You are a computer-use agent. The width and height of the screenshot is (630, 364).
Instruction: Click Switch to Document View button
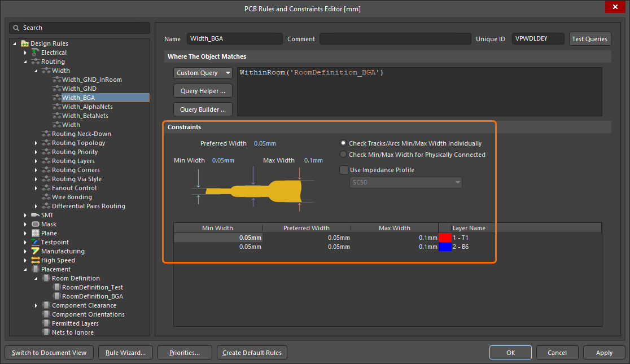click(x=49, y=353)
